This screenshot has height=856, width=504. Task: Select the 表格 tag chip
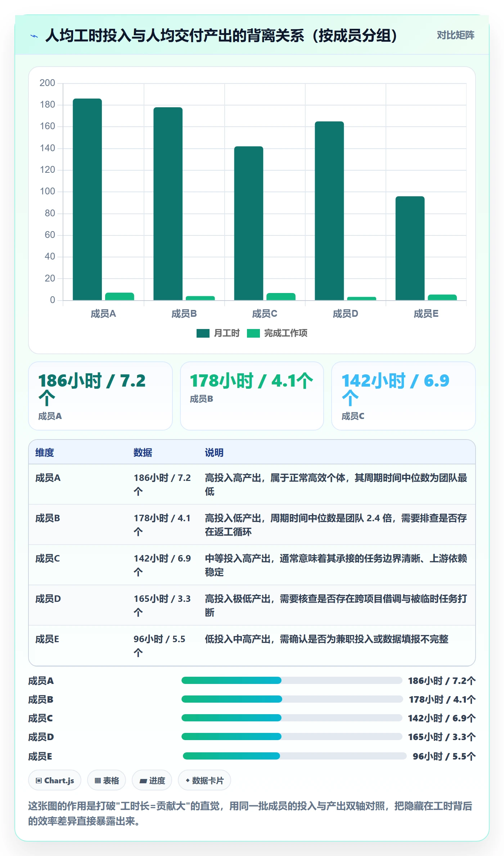107,780
